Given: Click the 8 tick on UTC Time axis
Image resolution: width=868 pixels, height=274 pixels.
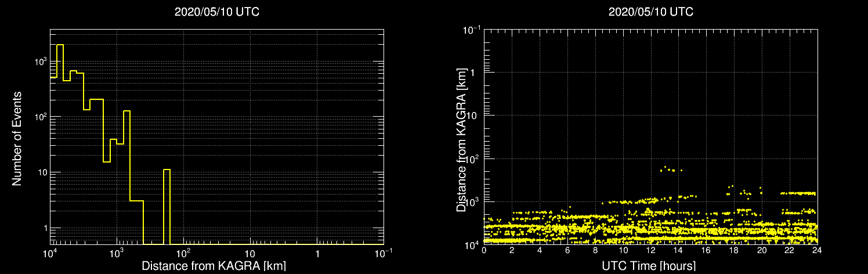Looking at the screenshot, I should 595,250.
